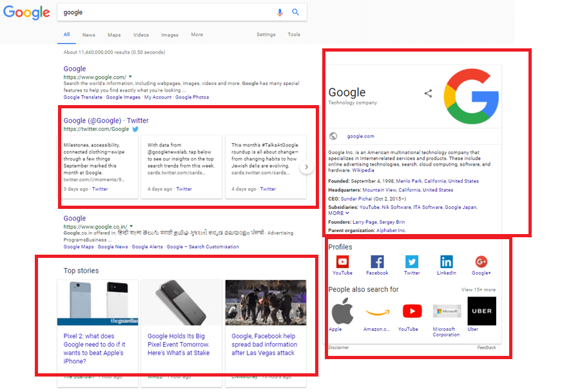Click the View 15+ more link

478,289
